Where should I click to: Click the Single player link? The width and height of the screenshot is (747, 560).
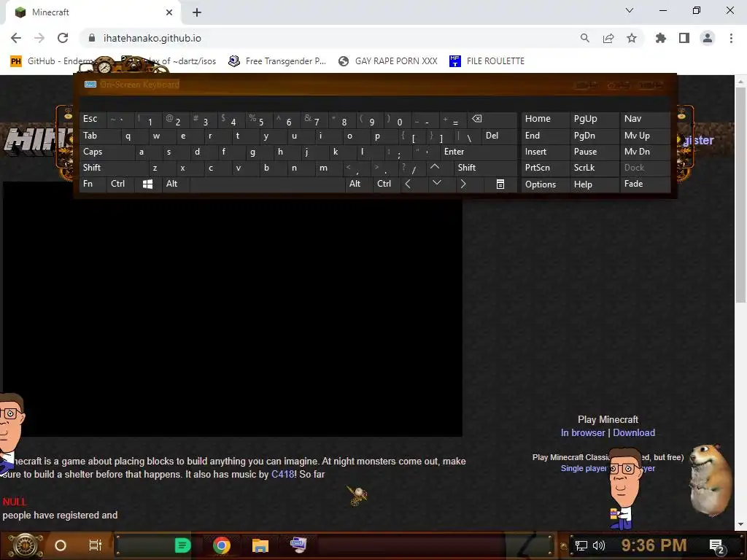tap(584, 468)
